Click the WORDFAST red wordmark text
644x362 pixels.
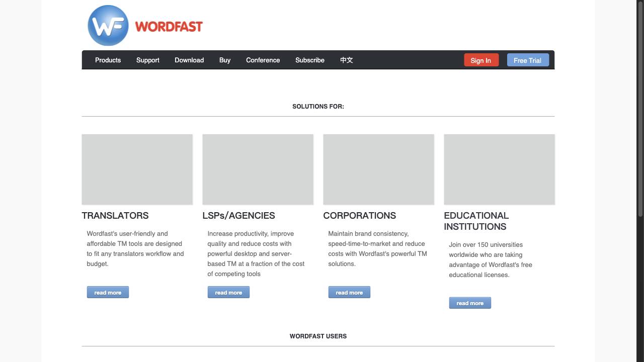[x=169, y=27]
